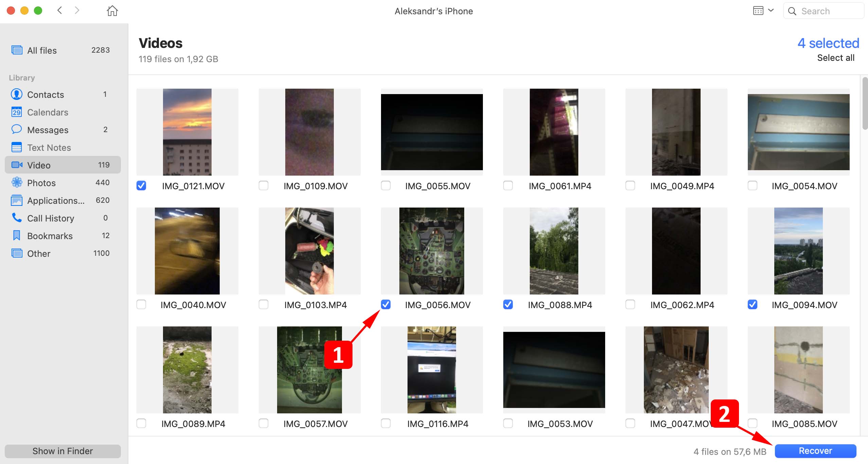This screenshot has width=868, height=464.
Task: Click the Text Notes menu item
Action: coord(49,147)
